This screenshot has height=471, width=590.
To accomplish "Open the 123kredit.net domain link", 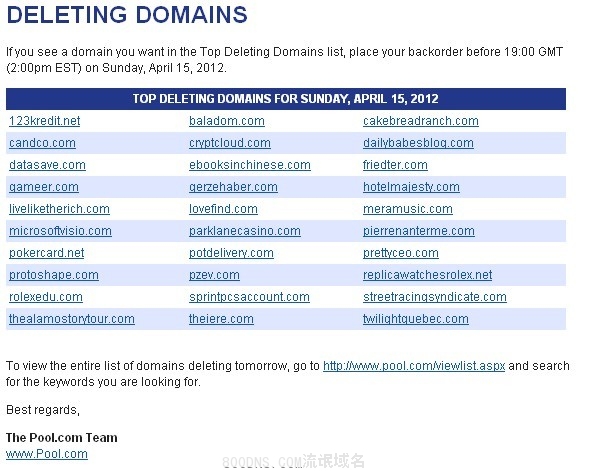I will (x=44, y=121).
